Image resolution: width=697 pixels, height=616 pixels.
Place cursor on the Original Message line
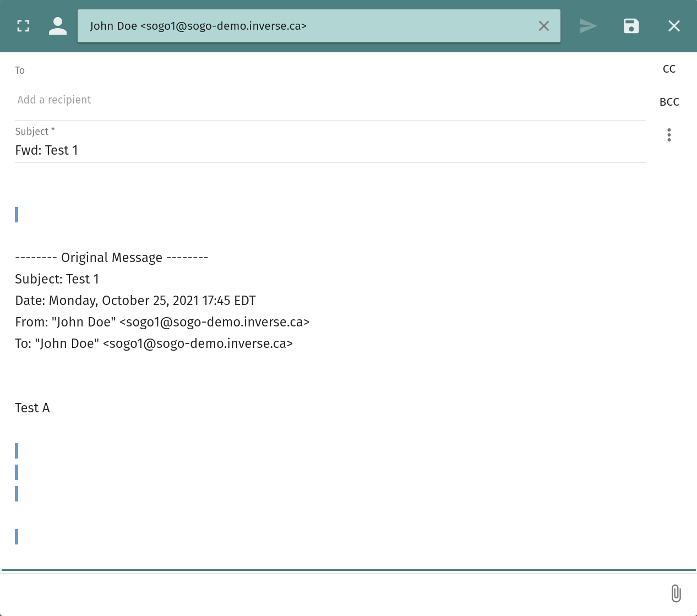point(112,258)
